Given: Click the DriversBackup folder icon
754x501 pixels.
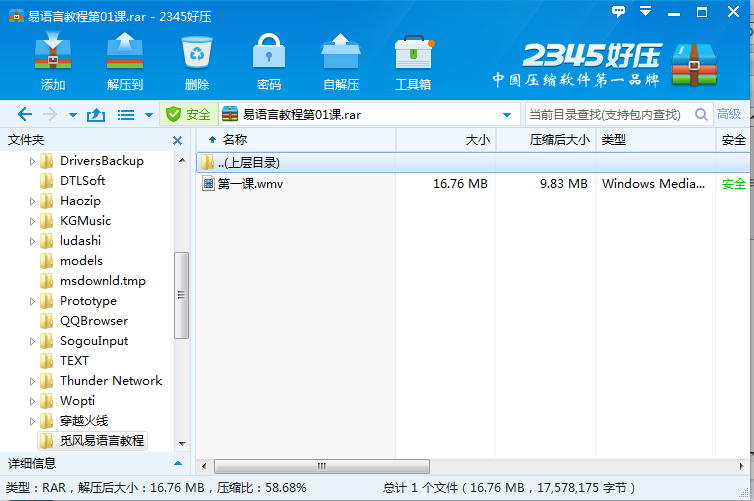Looking at the screenshot, I should [x=47, y=161].
